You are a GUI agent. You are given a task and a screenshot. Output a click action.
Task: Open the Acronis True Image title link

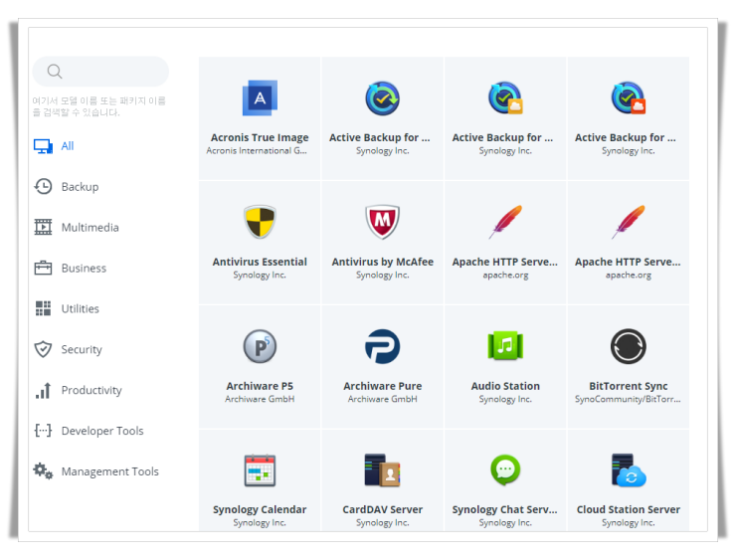click(260, 137)
